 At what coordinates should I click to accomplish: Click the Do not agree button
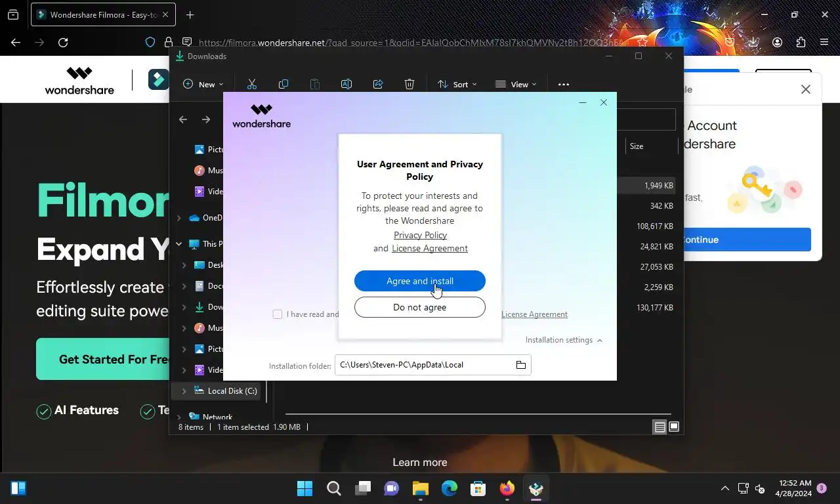420,307
